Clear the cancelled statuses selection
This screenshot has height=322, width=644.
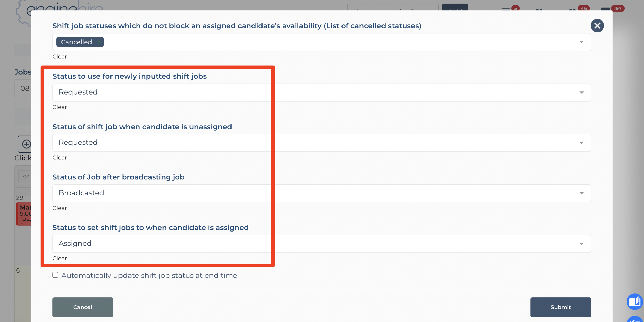[59, 57]
